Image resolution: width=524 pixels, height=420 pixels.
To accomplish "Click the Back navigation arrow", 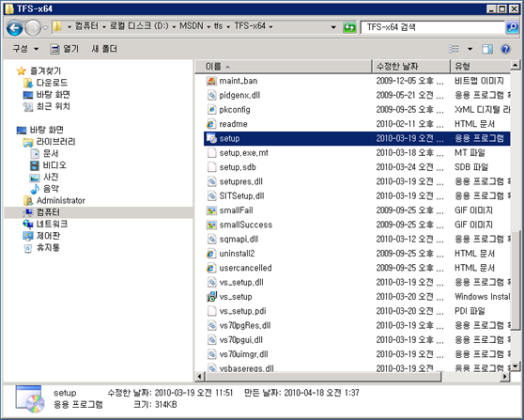I will click(x=15, y=28).
